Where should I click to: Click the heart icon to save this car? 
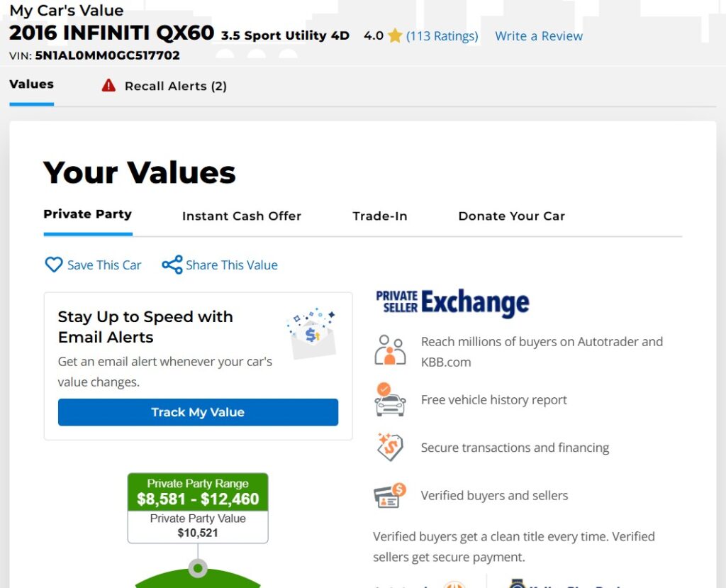[54, 265]
